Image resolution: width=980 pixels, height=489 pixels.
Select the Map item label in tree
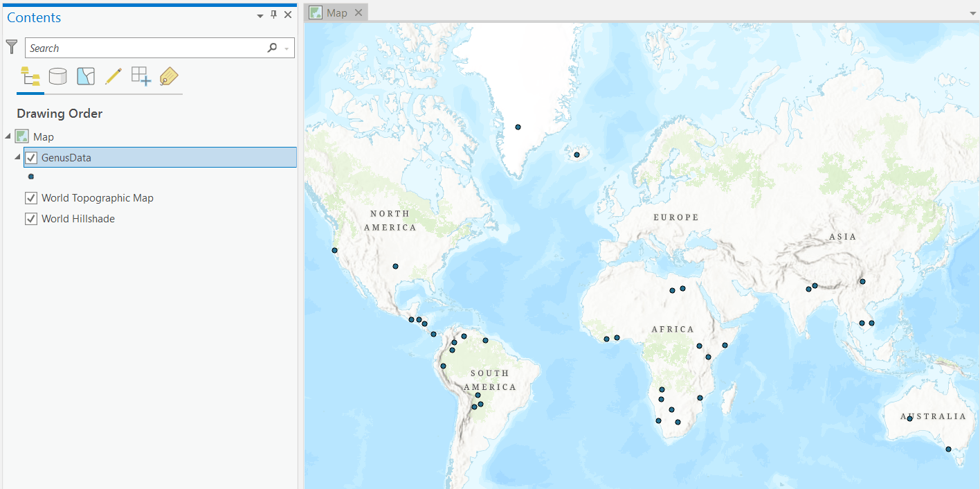(x=44, y=137)
